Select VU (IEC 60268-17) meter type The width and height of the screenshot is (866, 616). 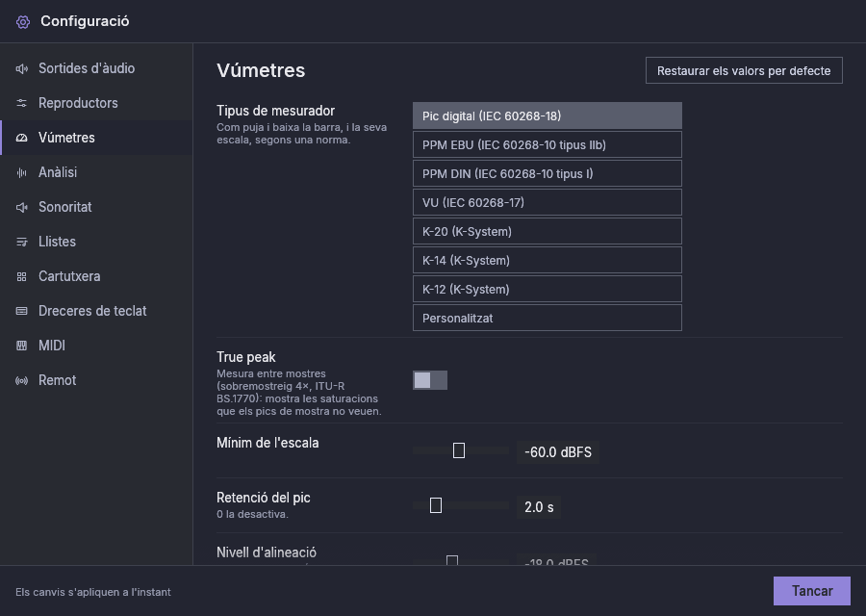click(x=548, y=203)
